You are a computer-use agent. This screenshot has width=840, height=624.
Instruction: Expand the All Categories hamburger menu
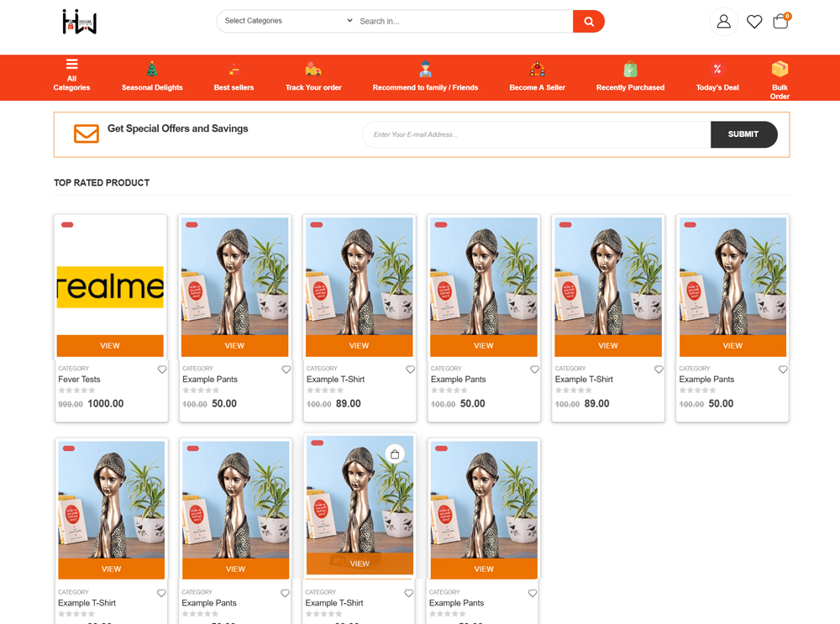pyautogui.click(x=71, y=65)
